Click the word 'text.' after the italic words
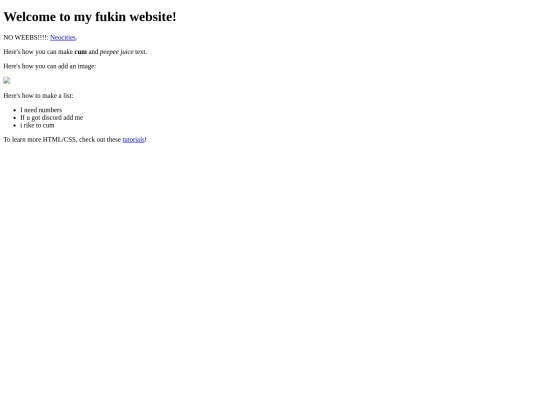This screenshot has width=540, height=405. point(141,52)
